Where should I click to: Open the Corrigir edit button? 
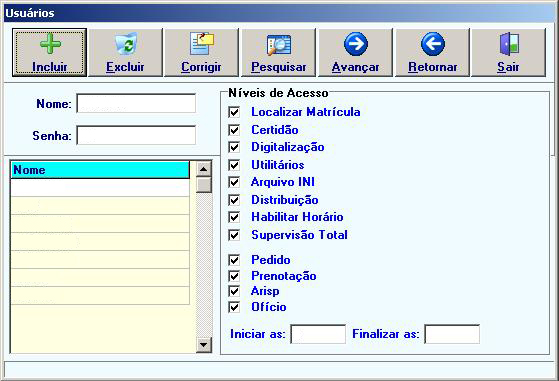[201, 52]
